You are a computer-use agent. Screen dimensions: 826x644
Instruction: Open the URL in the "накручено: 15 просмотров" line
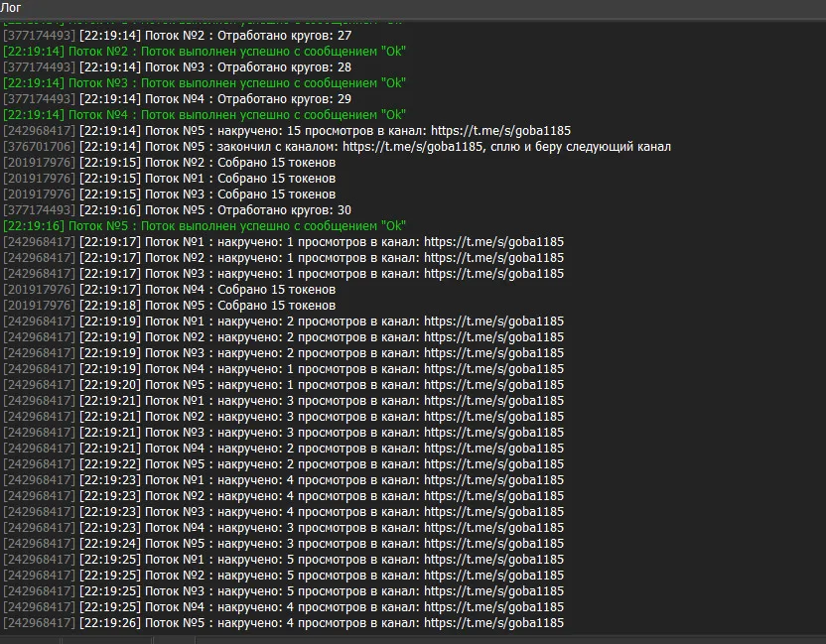pos(499,131)
